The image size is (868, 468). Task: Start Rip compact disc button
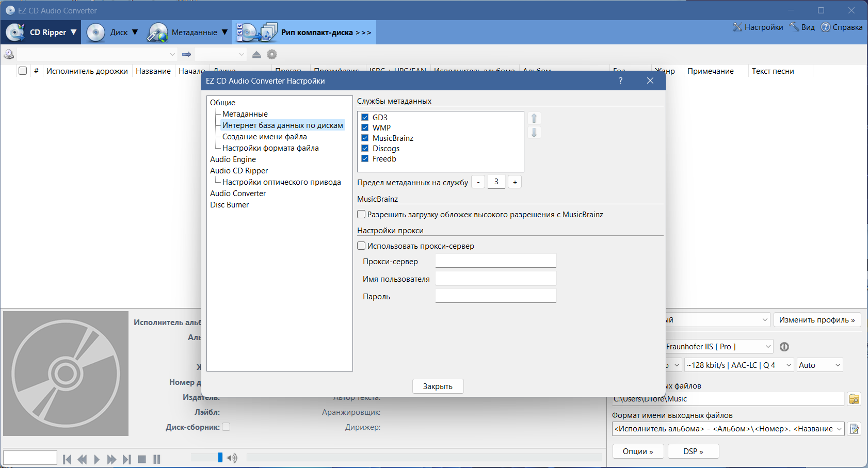tap(304, 33)
